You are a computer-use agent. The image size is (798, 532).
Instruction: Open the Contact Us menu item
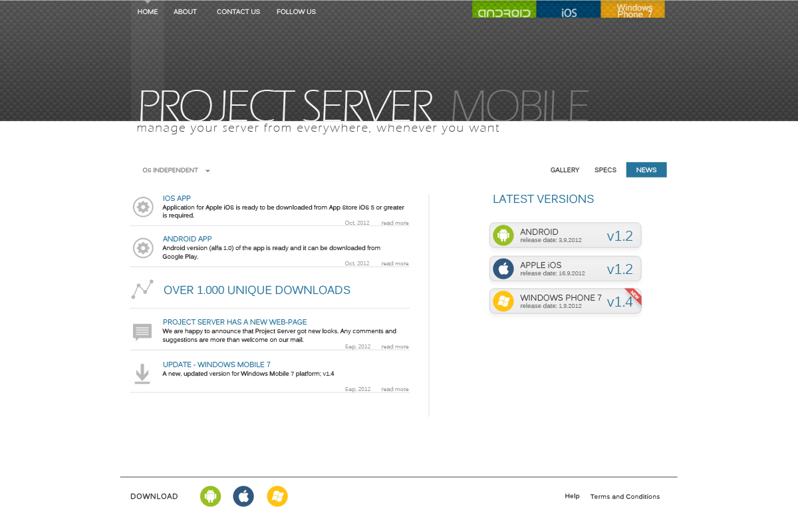tap(238, 11)
